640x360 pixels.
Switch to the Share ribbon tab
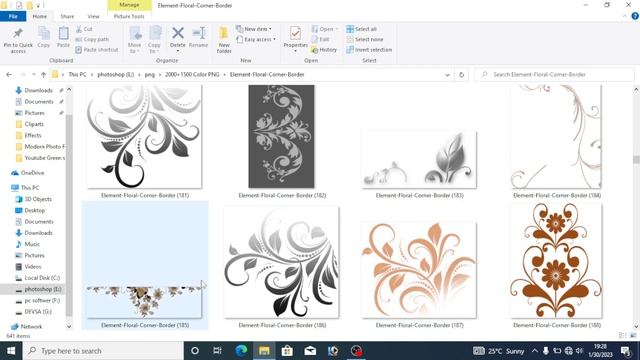tap(67, 16)
